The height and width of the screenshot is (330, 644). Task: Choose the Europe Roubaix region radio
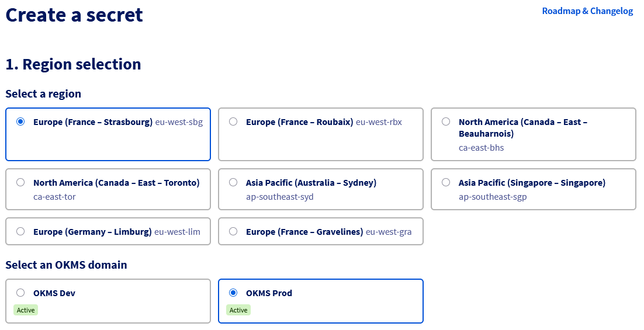[233, 121]
